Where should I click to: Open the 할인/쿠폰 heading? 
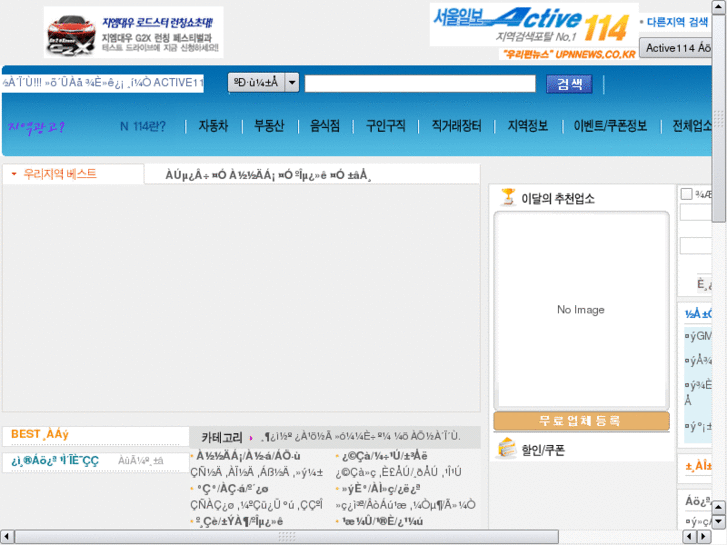point(543,450)
